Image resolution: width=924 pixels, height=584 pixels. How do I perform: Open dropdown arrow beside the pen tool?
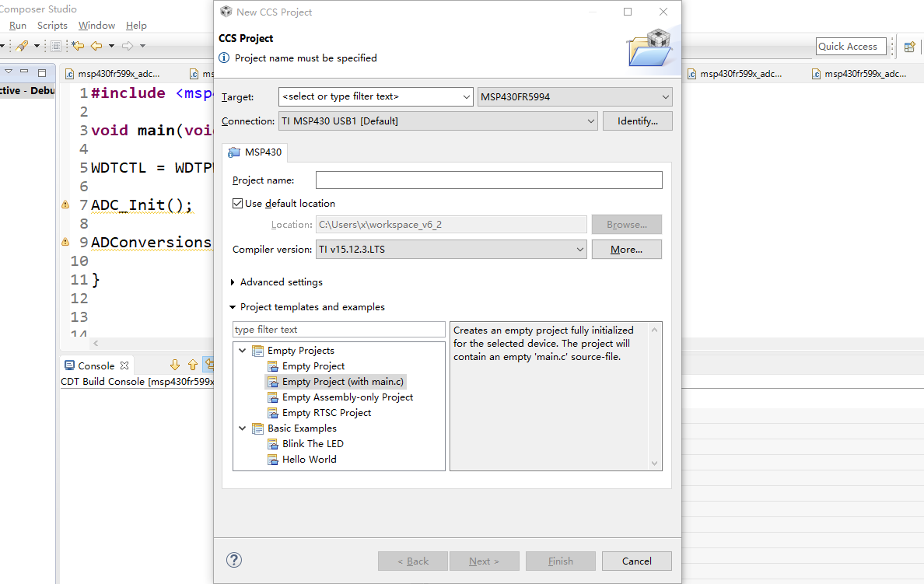pyautogui.click(x=37, y=46)
